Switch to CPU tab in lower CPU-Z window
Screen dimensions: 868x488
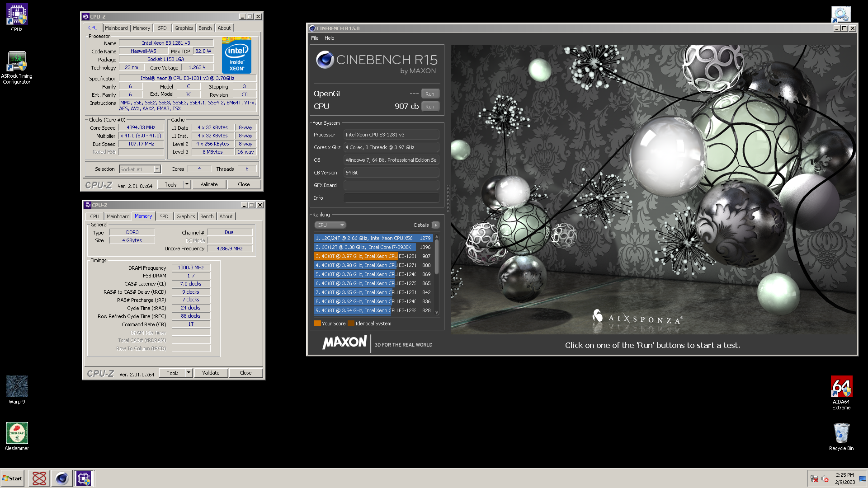[x=94, y=216]
